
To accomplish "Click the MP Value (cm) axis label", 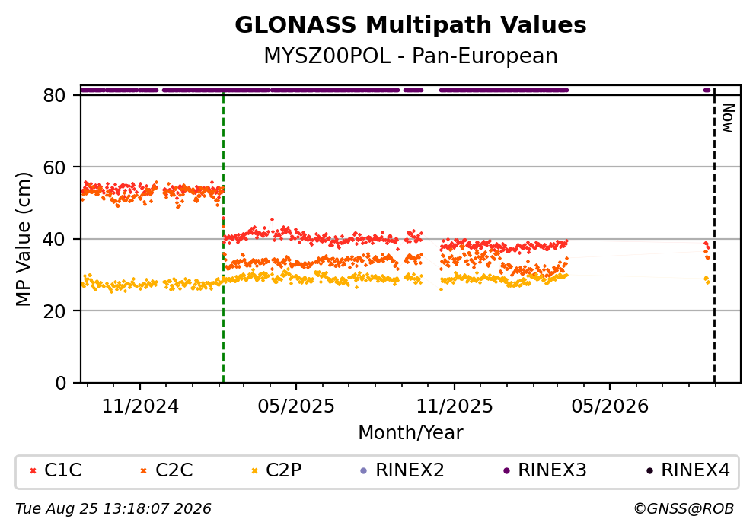I will point(23,239).
